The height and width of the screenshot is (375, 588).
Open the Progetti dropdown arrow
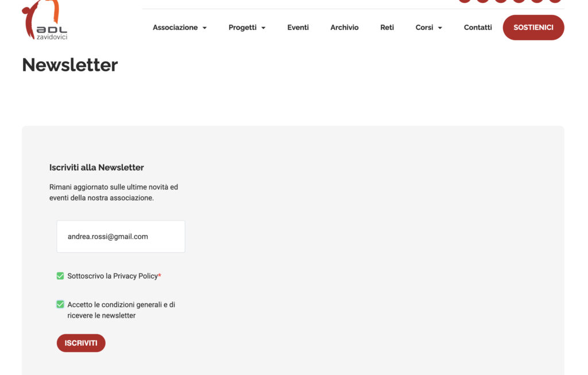(264, 28)
